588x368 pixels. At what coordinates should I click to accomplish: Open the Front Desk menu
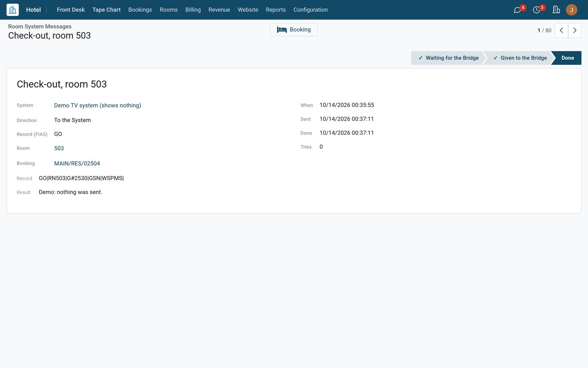71,10
